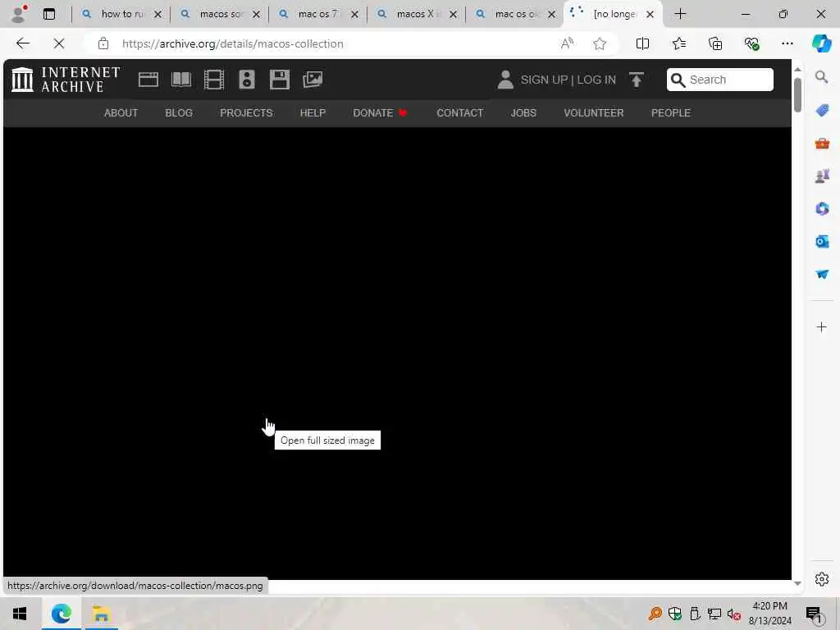Click the Upload arrow icon
840x630 pixels.
(x=637, y=80)
